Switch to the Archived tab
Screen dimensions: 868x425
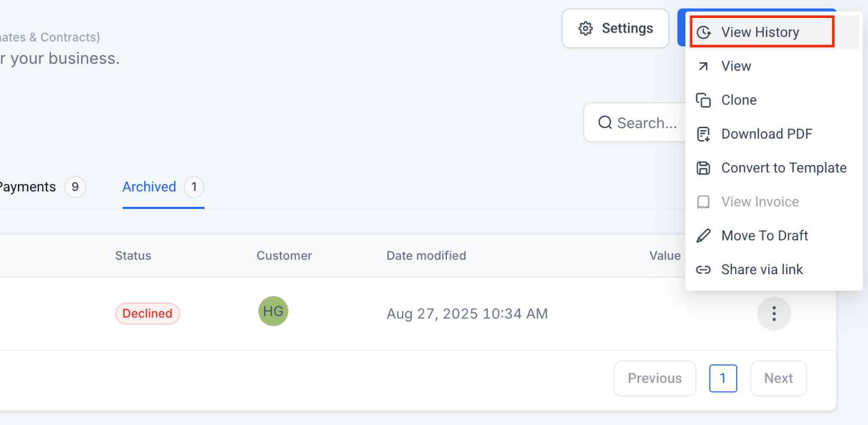tap(149, 187)
